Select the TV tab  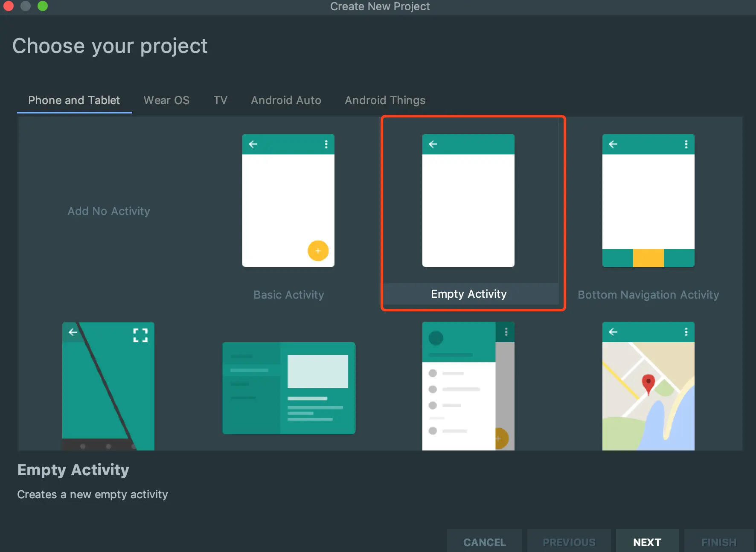[220, 100]
